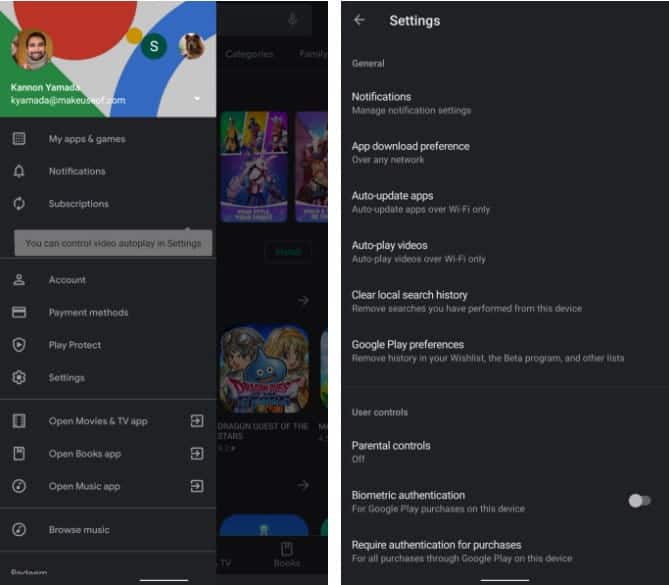This screenshot has height=585, width=669.
Task: Tap the green Install button
Action: pos(288,252)
